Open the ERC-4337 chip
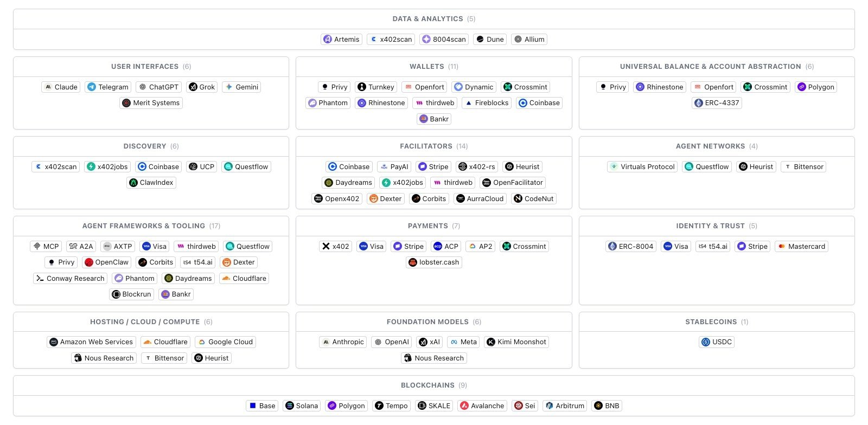 (716, 103)
